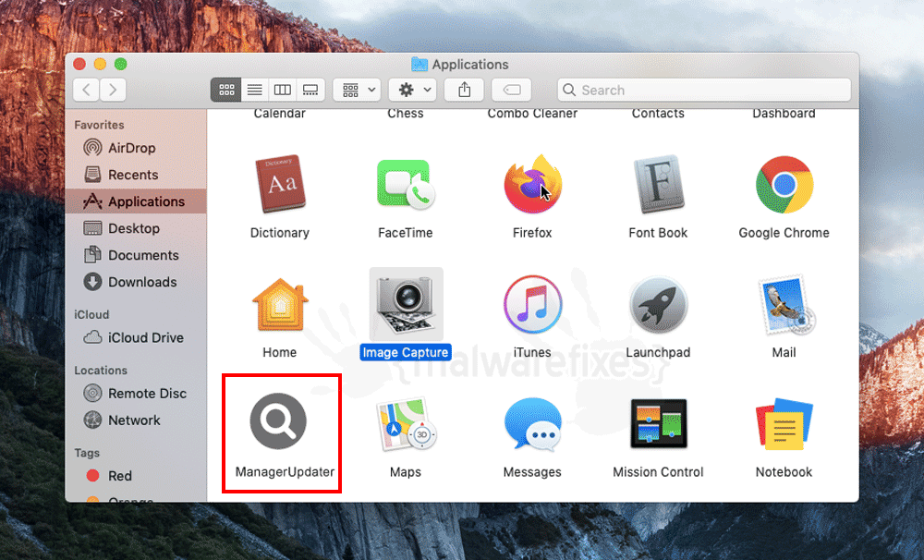The width and height of the screenshot is (924, 560).
Task: Zoom the Applications window with green button
Action: 121,64
